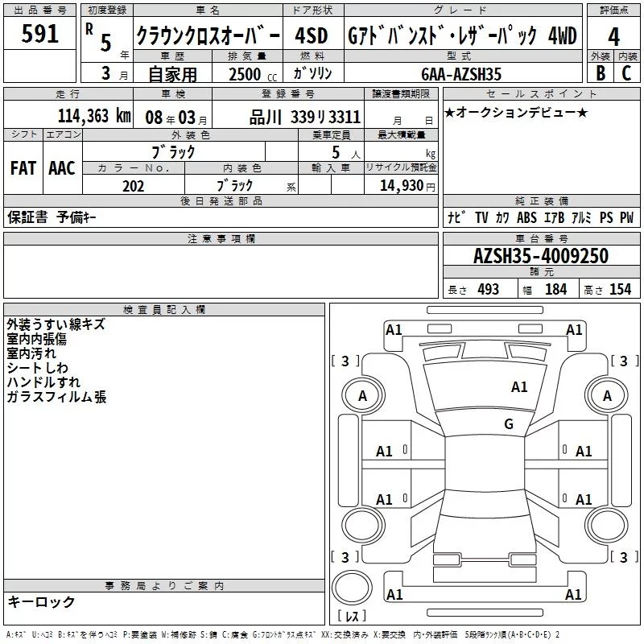Image resolution: width=644 pixels, height=644 pixels.
Task: Click the G windshield marker on car diagram
Action: click(508, 424)
